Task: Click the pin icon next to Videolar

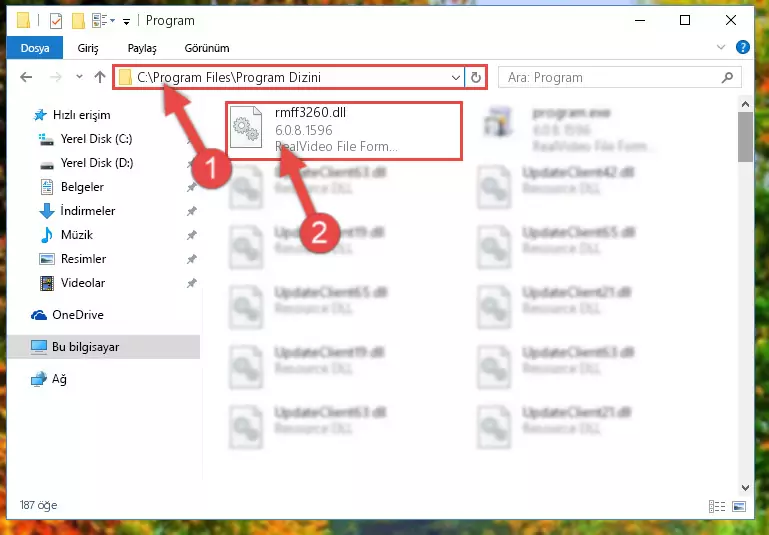Action: [x=191, y=283]
